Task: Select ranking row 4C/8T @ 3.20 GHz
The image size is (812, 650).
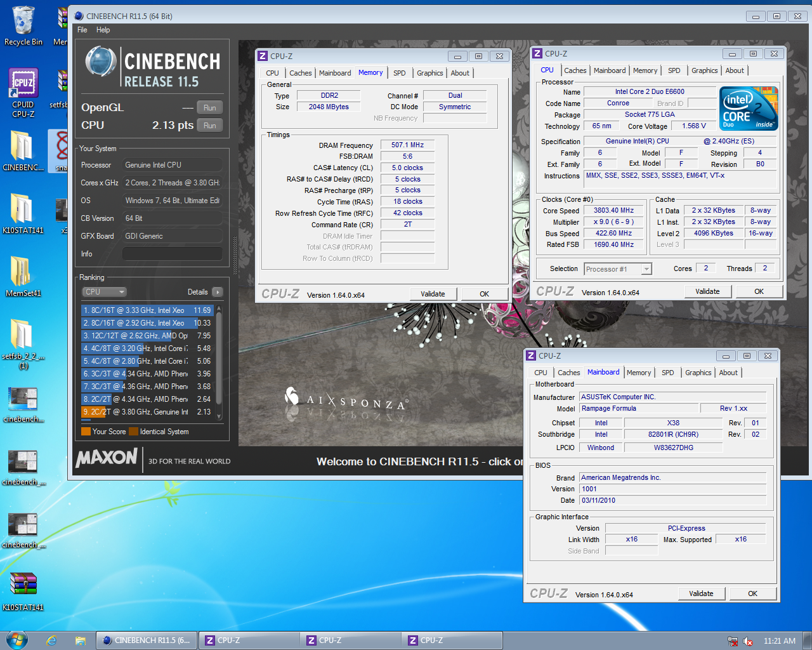Action: (x=148, y=348)
